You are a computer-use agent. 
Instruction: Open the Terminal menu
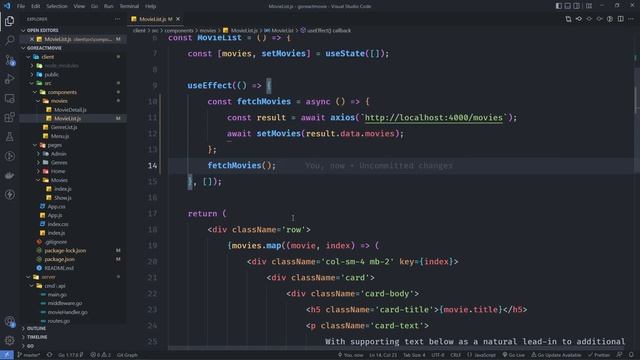129,6
